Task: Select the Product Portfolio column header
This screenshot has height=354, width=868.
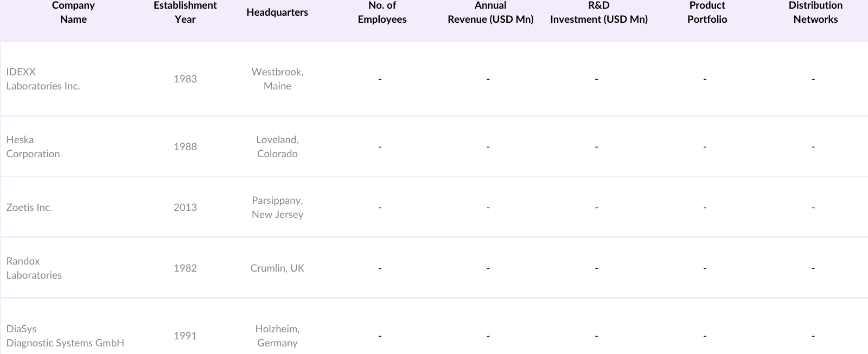Action: coord(707,12)
